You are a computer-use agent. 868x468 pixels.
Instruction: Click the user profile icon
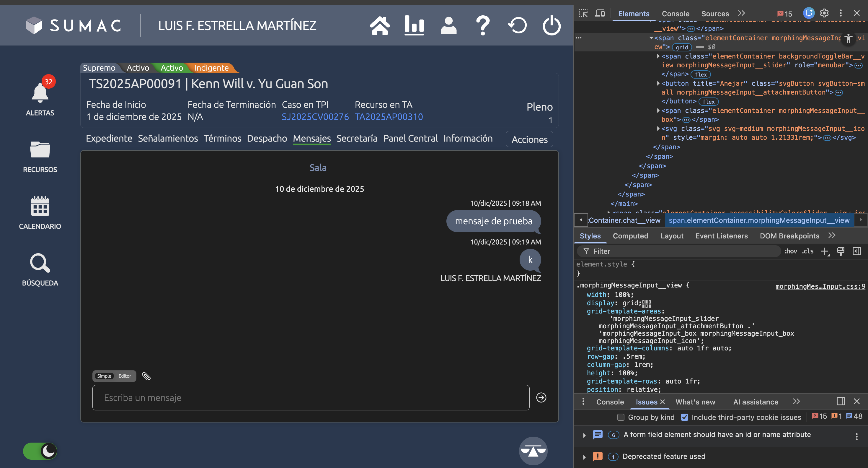point(448,26)
